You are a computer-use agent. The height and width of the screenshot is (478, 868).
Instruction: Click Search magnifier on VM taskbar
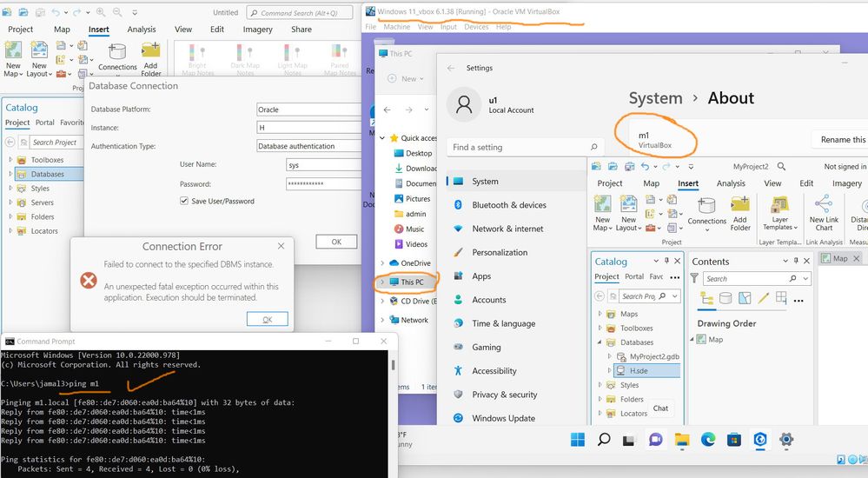(x=603, y=440)
